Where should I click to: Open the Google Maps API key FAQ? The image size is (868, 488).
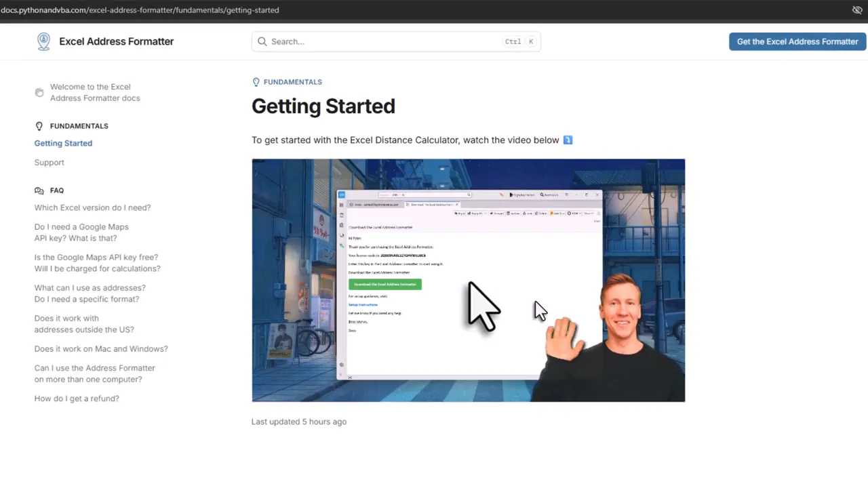[81, 232]
